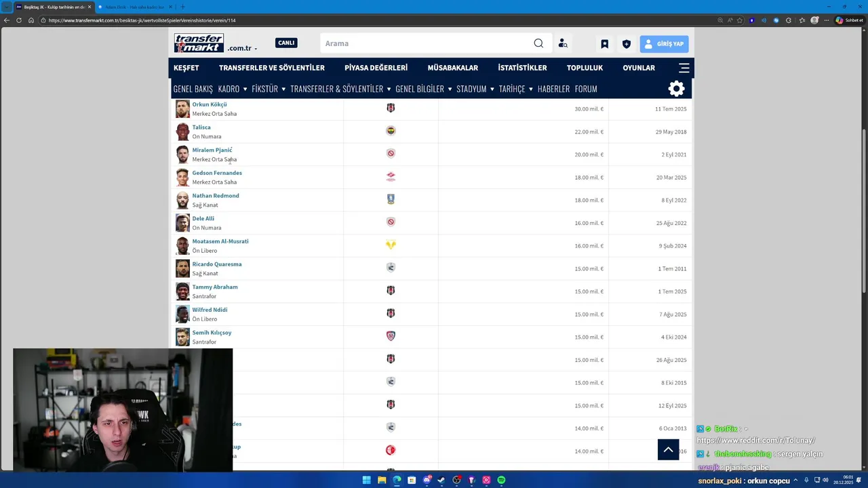Click club crest in Moatasem Al-Musrati row
This screenshot has width=868, height=488.
(391, 245)
